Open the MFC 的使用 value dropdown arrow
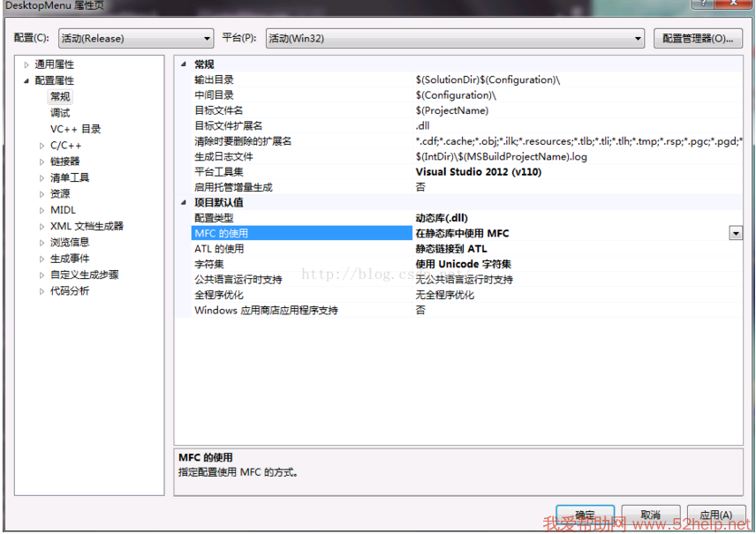Screen dimensions: 756x534 735,233
